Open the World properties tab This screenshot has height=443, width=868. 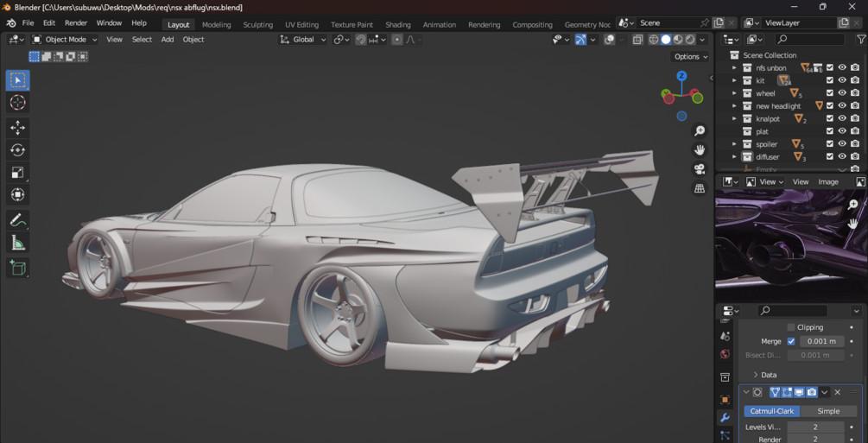(725, 354)
